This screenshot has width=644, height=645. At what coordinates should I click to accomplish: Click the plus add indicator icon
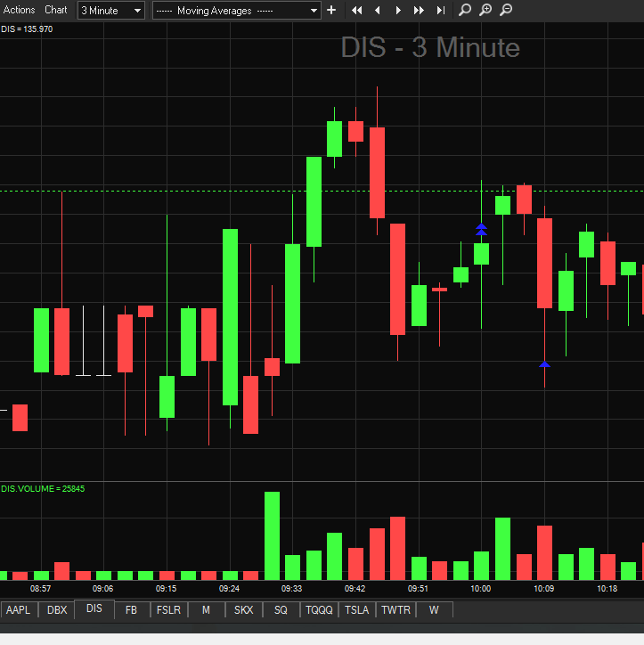[x=331, y=10]
